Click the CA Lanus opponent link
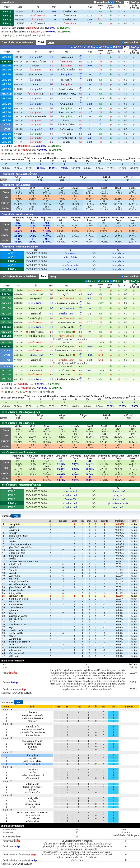Image resolution: width=140 pixels, height=868 pixels. (x=67, y=104)
